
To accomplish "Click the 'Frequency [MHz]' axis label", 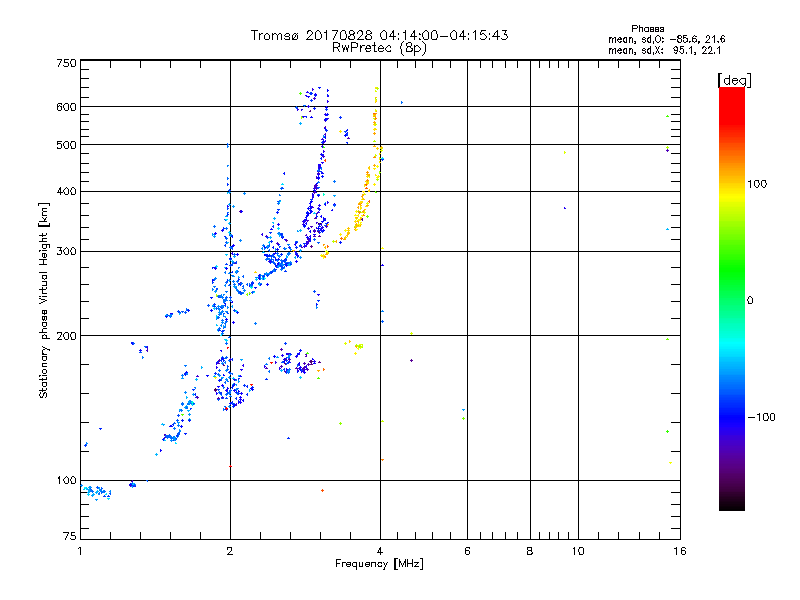I will [379, 564].
